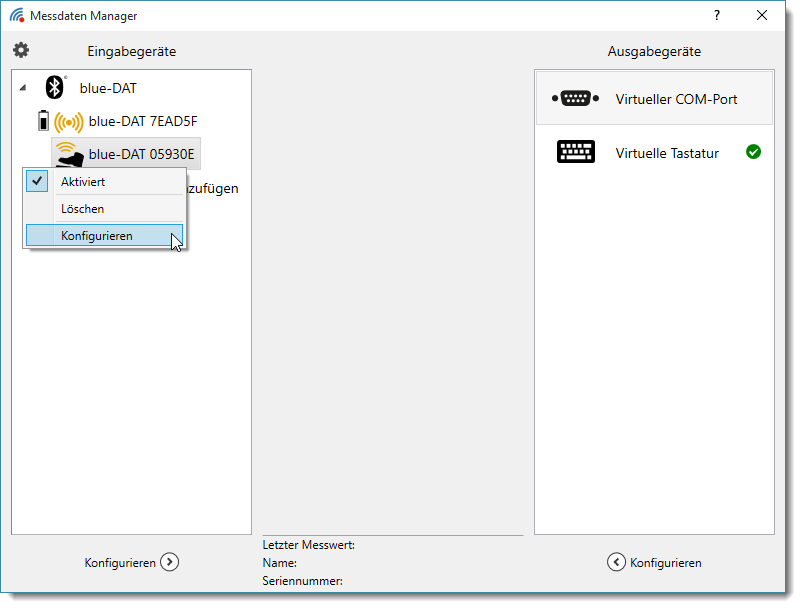Choose Löschen from the context menu
This screenshot has height=608, width=801.
coord(82,209)
